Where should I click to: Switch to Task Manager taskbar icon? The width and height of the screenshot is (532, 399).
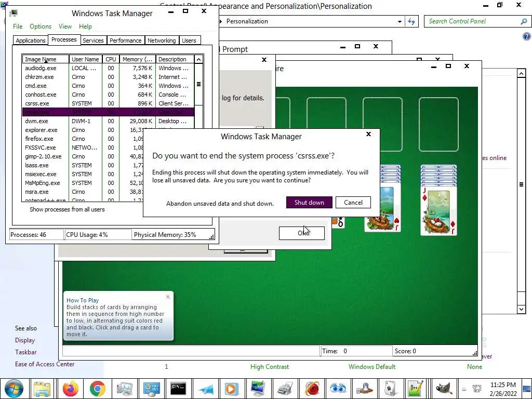point(125,389)
